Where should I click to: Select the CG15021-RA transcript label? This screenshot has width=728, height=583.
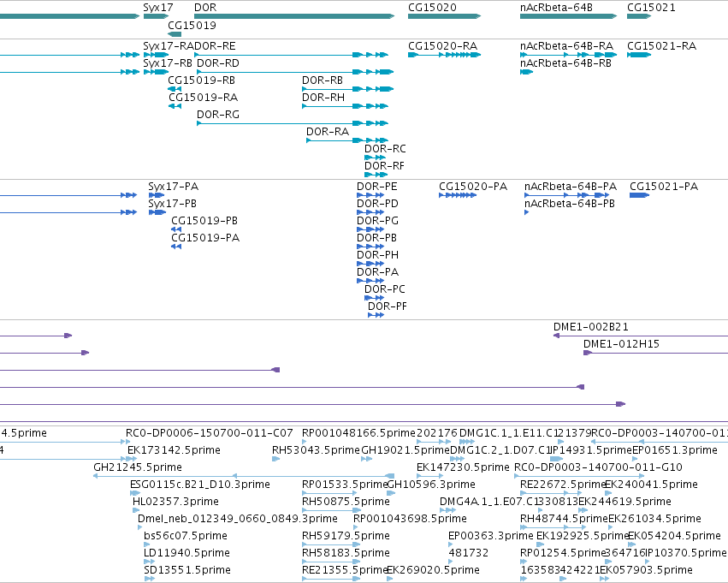pyautogui.click(x=662, y=46)
